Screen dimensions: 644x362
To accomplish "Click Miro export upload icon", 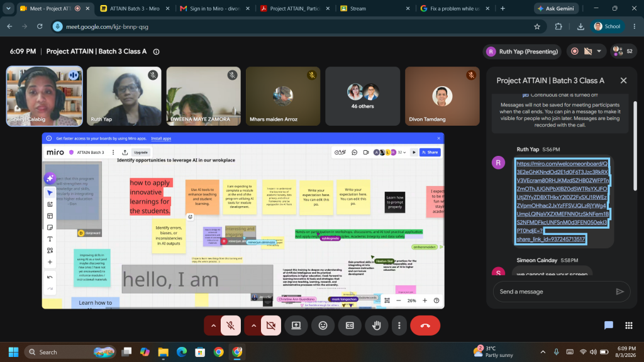I will (x=125, y=152).
